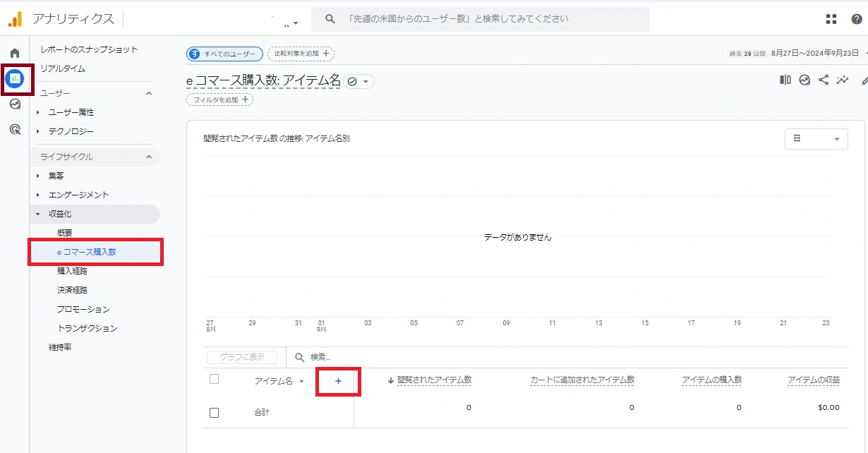Open the Insights icon
868x453 pixels.
804,80
